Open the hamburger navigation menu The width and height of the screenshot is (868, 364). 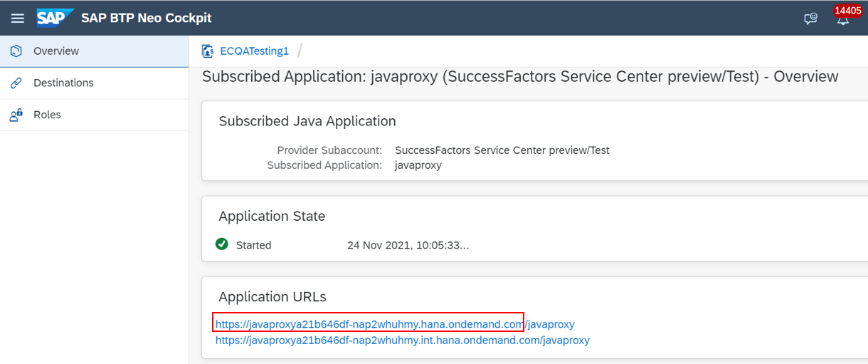(17, 18)
